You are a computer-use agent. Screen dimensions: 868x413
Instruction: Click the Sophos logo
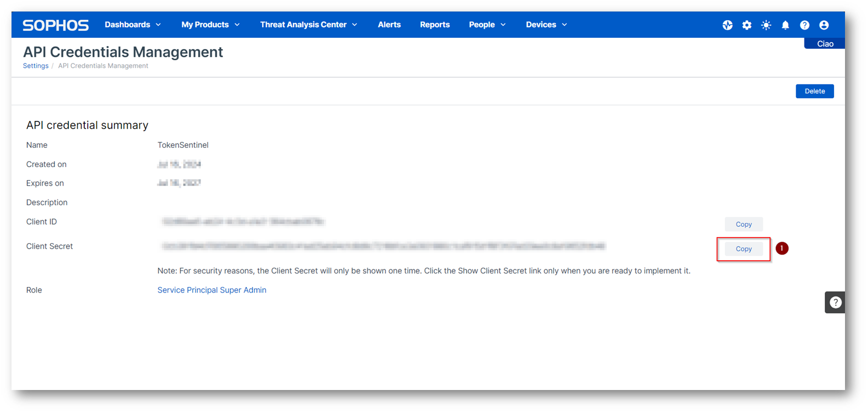pyautogui.click(x=55, y=25)
